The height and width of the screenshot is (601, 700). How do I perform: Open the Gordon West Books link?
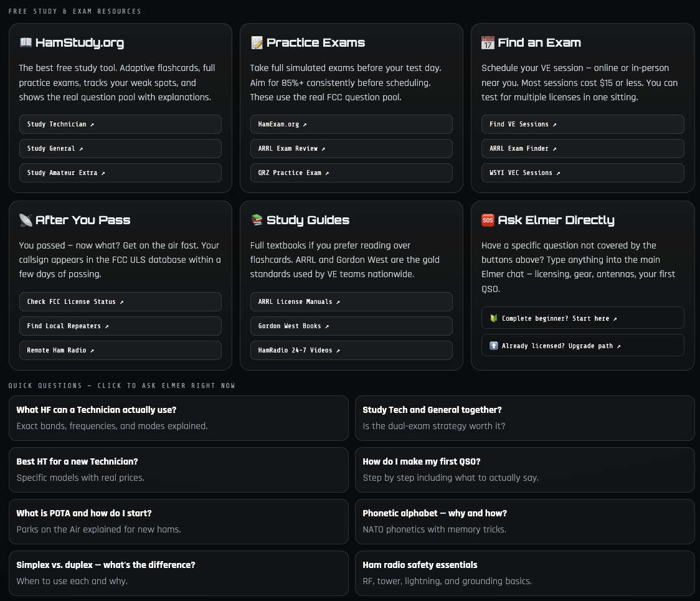351,326
